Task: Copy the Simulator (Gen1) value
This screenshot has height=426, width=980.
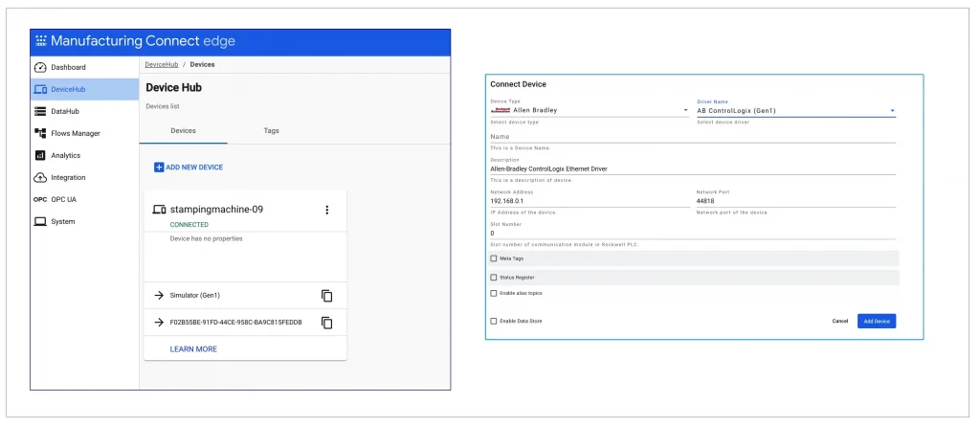Action: tap(326, 295)
